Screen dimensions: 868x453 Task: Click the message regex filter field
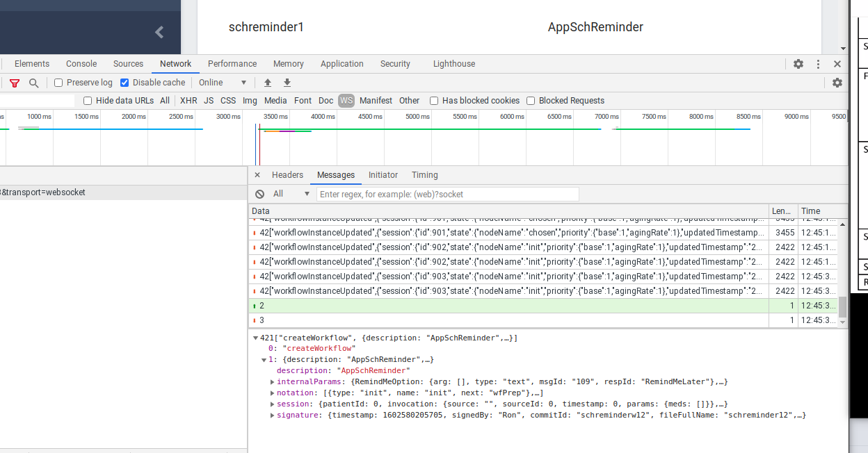click(x=448, y=194)
